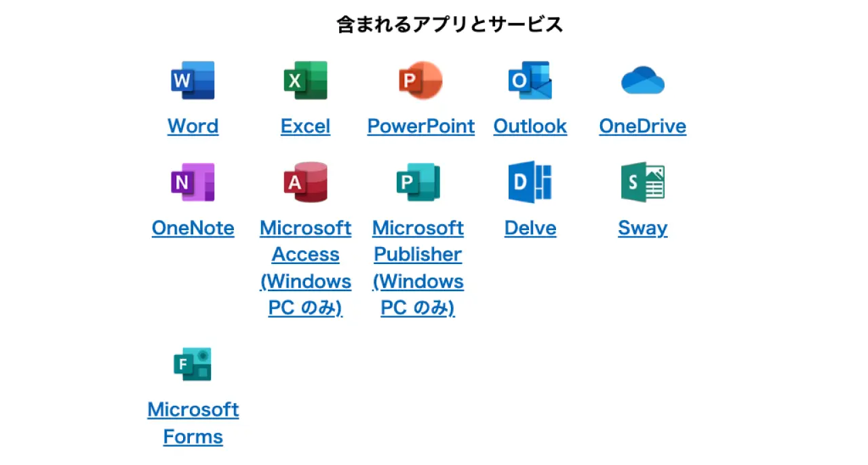Open the Outlook text link
Image resolution: width=868 pixels, height=465 pixels.
(530, 126)
